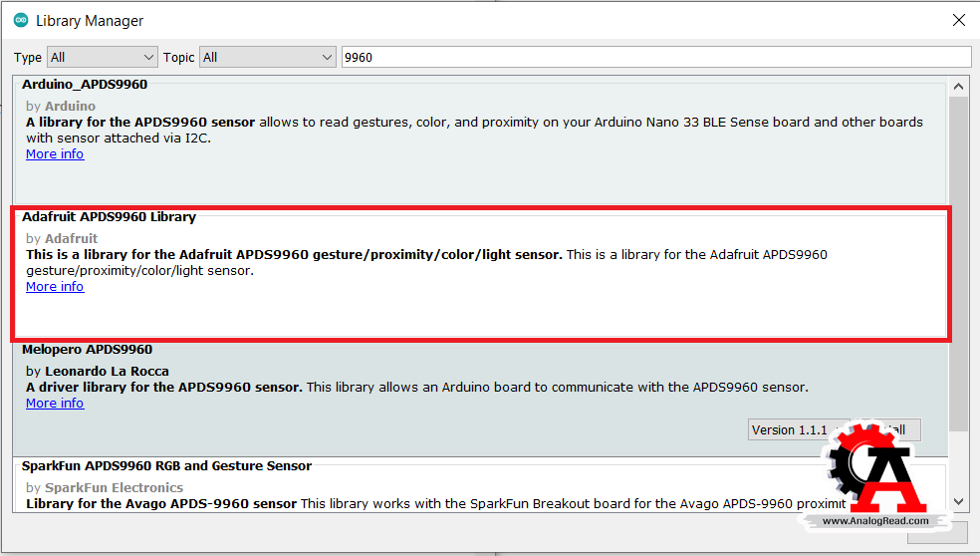The image size is (980, 556).
Task: Click the Arduino logo icon in title bar
Action: pyautogui.click(x=21, y=21)
